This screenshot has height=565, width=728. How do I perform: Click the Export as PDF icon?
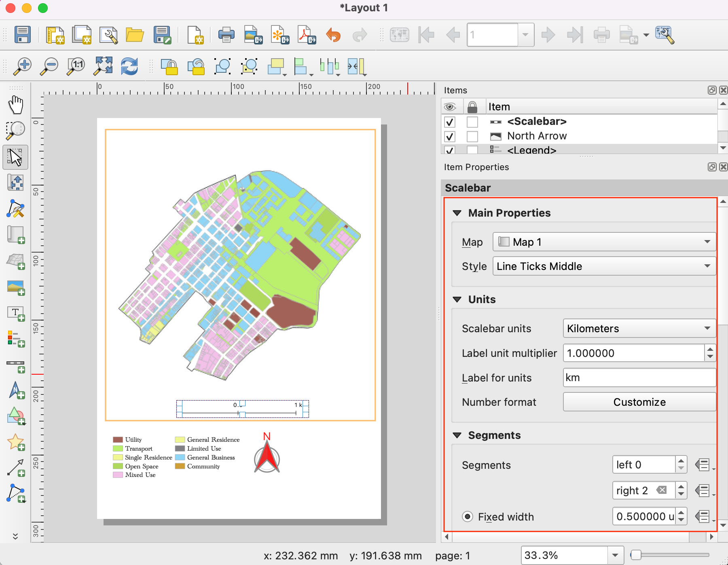tap(307, 35)
